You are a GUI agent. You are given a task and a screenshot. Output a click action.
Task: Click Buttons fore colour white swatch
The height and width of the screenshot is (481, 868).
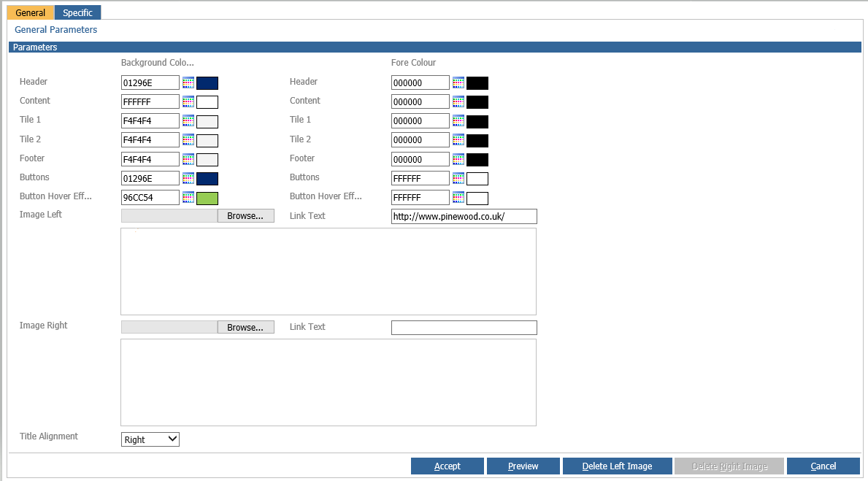pyautogui.click(x=477, y=179)
